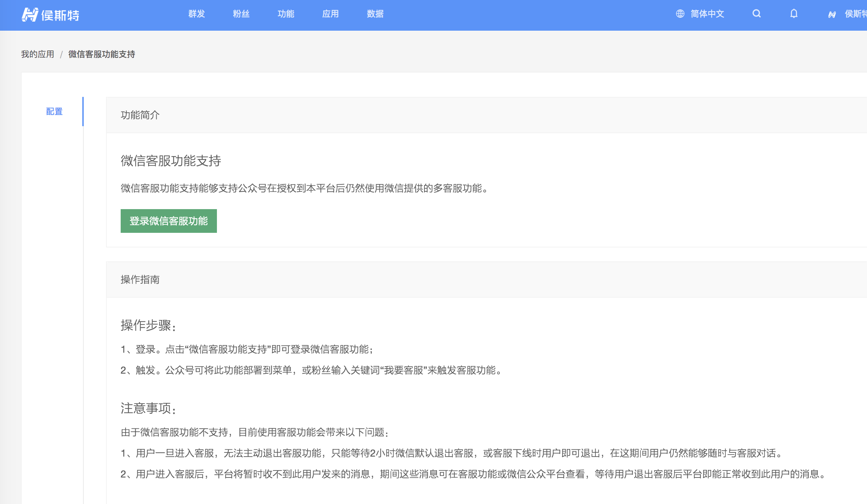Click the 侯斯特 logo in the header
This screenshot has width=867, height=504.
51,15
